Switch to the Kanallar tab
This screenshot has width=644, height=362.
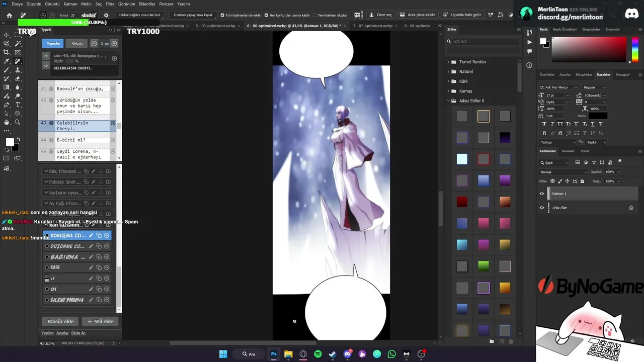[568, 151]
